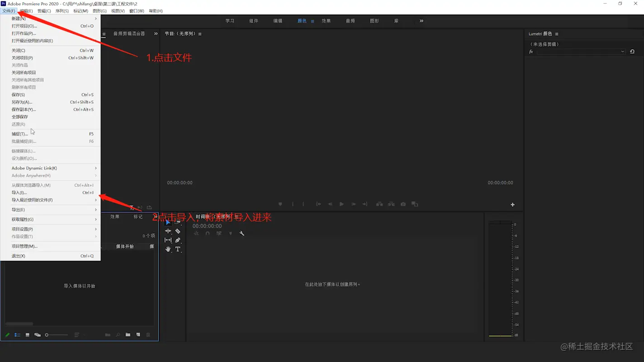This screenshot has width=644, height=362.
Task: Click Export Frame camera icon
Action: point(403,204)
